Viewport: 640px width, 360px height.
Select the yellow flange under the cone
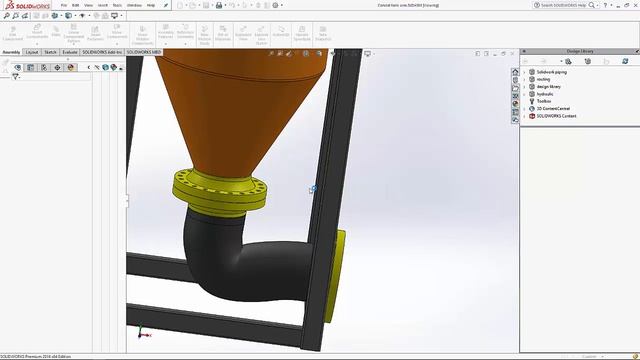click(220, 192)
